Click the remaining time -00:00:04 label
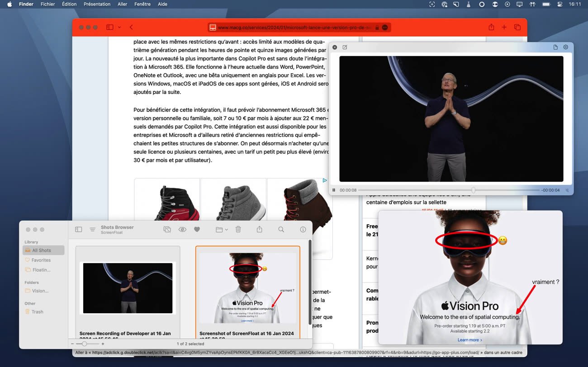Viewport: 588px width, 367px height. point(550,190)
